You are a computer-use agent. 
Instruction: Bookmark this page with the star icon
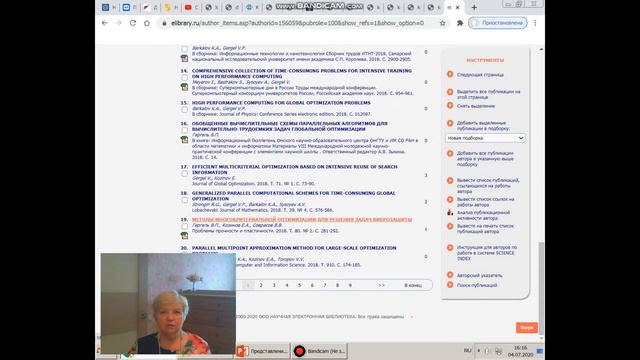point(442,23)
